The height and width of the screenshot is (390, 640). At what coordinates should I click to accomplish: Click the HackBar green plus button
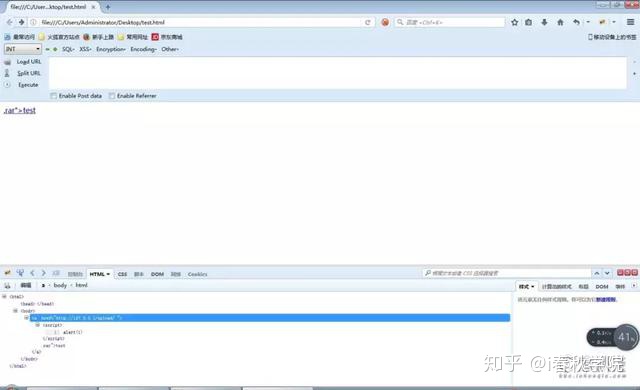[x=55, y=49]
